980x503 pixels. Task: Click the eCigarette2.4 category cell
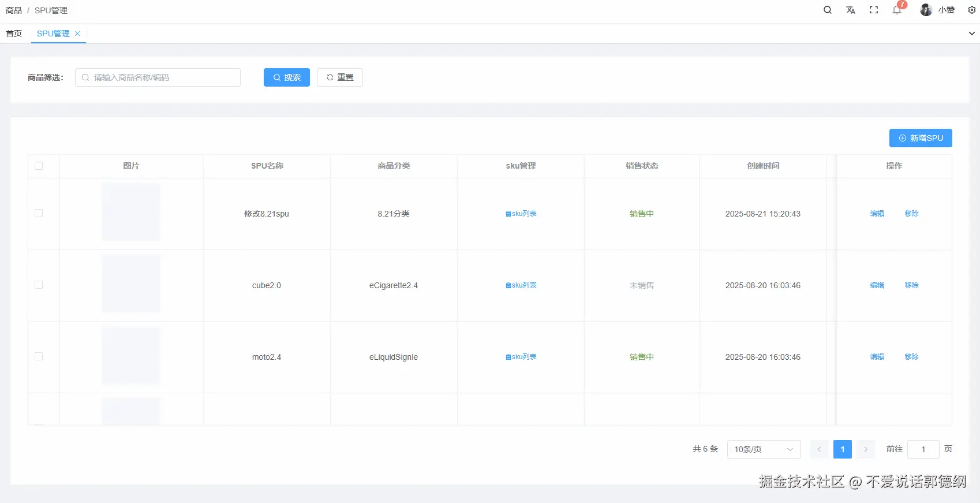(x=394, y=285)
